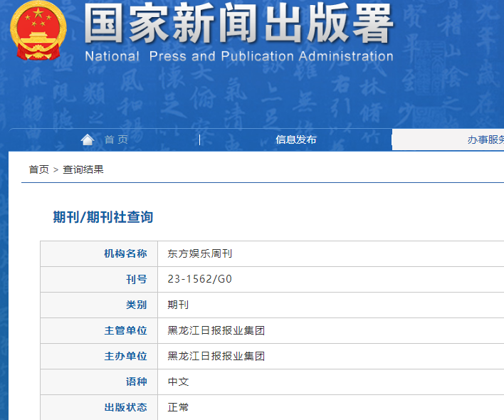Select 黑龙江日报报业集团 in 主办单位 row
The width and height of the screenshot is (504, 420).
click(216, 356)
